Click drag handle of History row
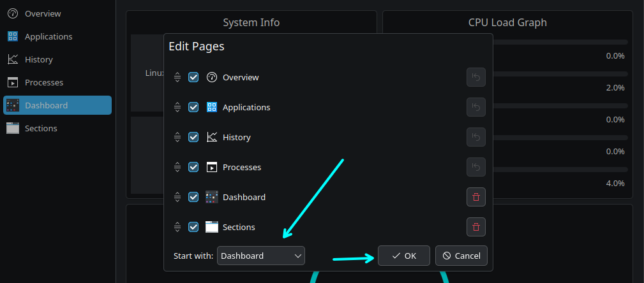This screenshot has height=283, width=644. (x=177, y=137)
